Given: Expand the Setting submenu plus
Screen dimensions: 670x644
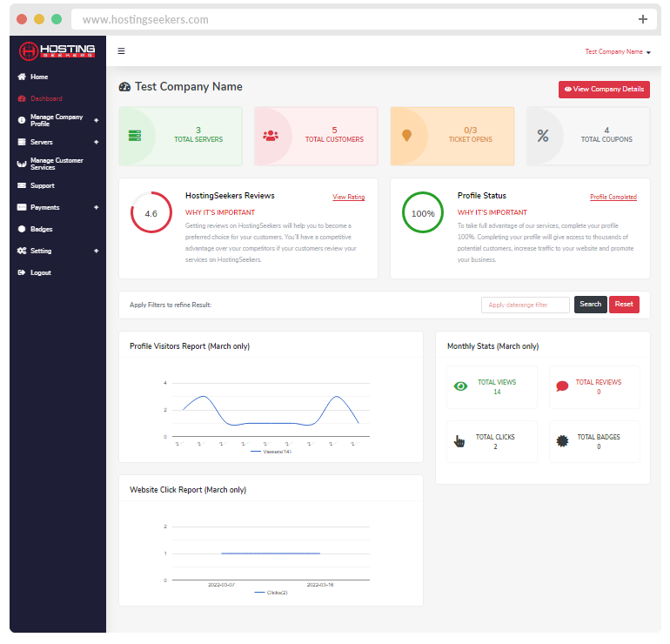Looking at the screenshot, I should coord(96,251).
